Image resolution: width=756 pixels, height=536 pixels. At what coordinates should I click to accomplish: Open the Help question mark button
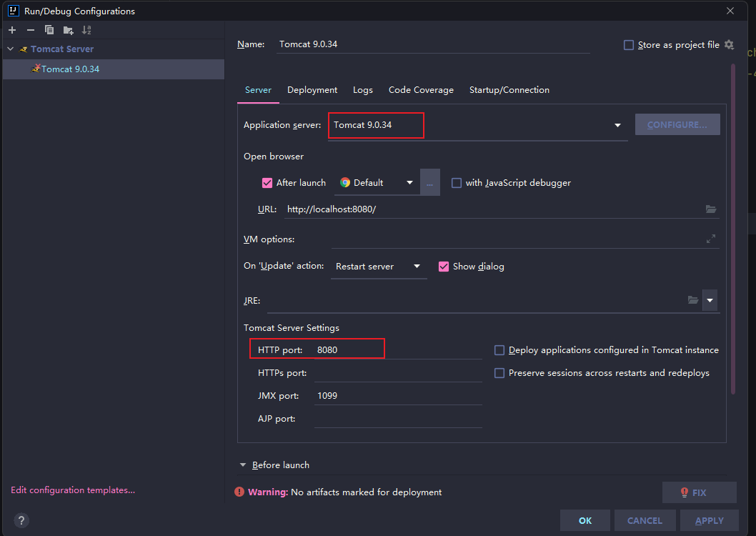[21, 520]
